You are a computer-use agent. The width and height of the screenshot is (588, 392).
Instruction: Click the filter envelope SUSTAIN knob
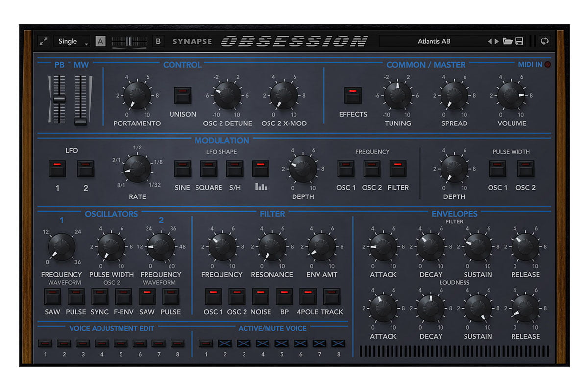point(478,247)
